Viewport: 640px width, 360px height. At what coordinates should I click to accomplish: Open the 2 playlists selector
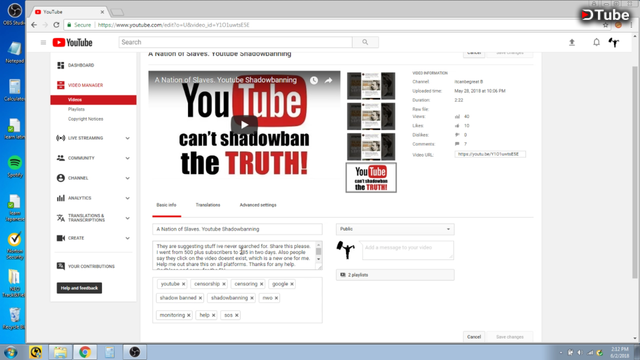click(395, 275)
